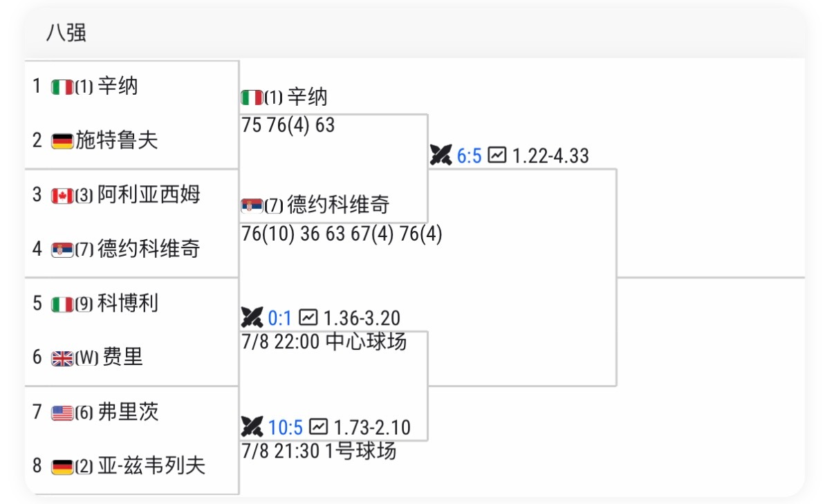
Task: Open head-to-head record 10:5
Action: 286,427
